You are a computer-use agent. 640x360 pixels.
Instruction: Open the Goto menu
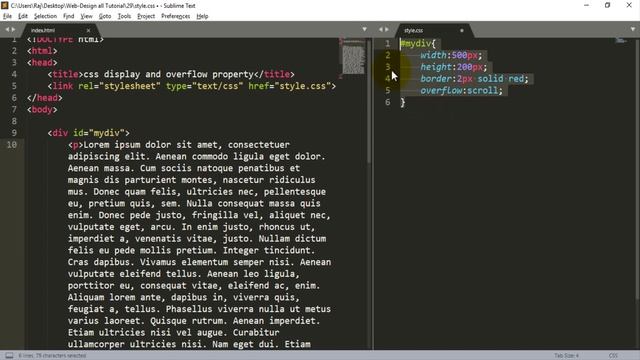coord(105,16)
